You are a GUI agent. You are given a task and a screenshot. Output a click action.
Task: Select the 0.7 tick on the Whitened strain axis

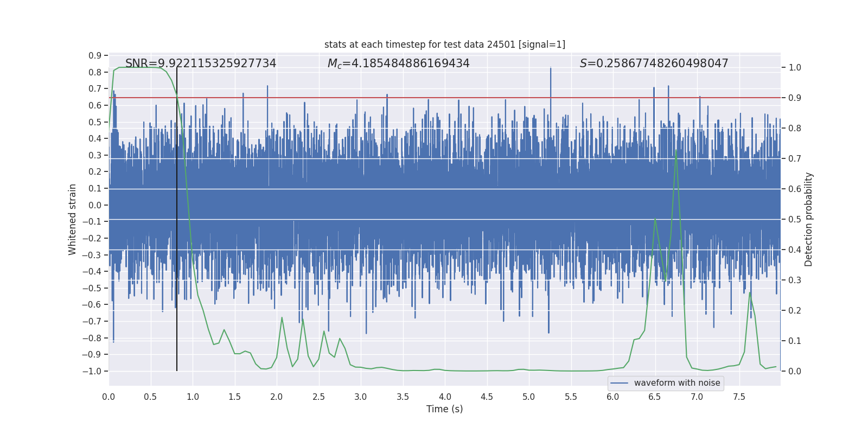95,88
